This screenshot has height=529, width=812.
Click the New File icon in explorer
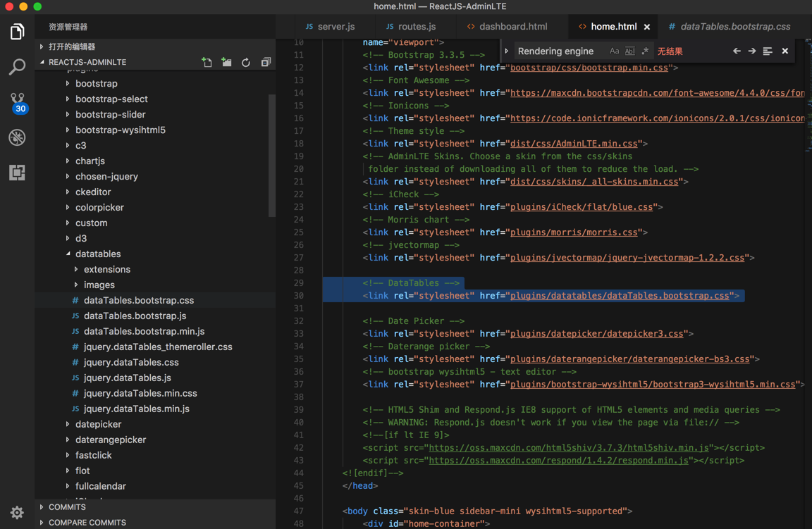[207, 63]
